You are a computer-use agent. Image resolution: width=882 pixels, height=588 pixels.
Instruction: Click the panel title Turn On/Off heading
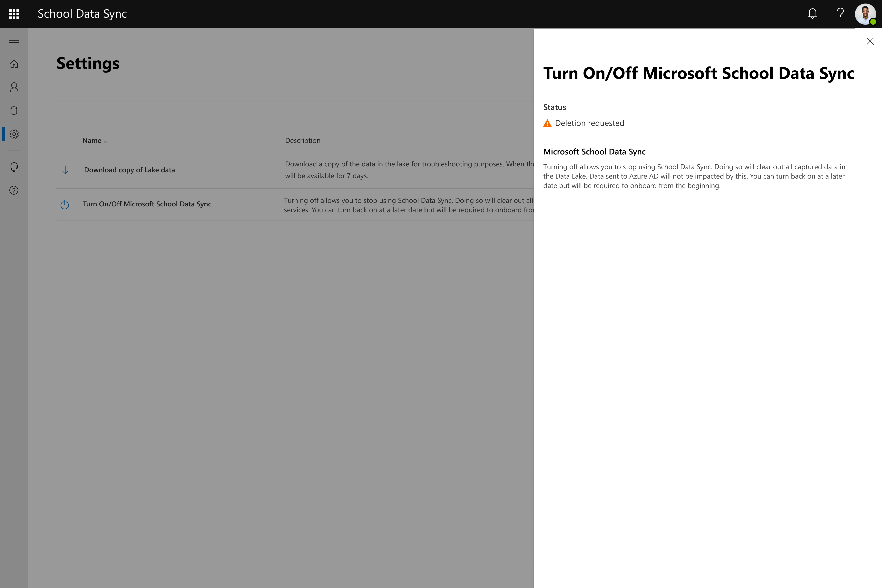coord(699,73)
